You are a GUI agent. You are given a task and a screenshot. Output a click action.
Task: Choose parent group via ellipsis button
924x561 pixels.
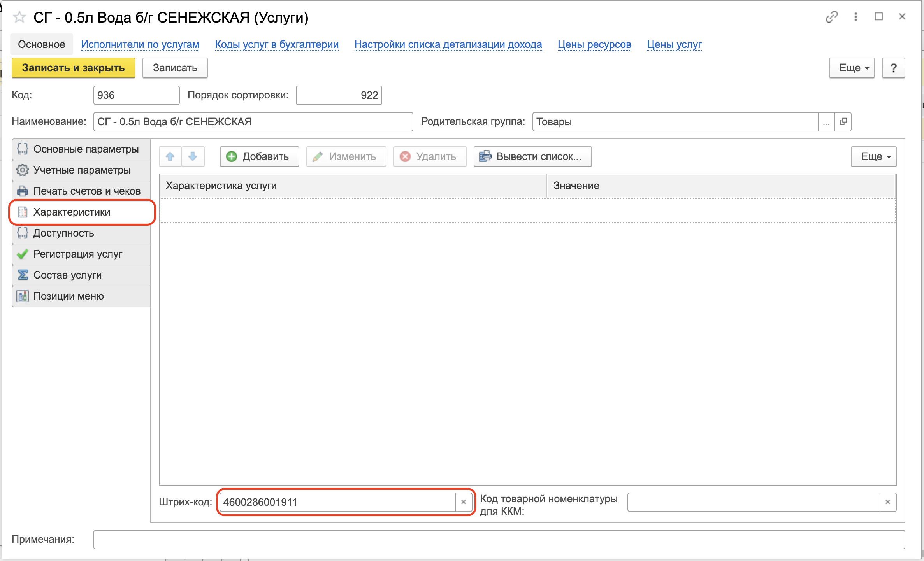[826, 122]
